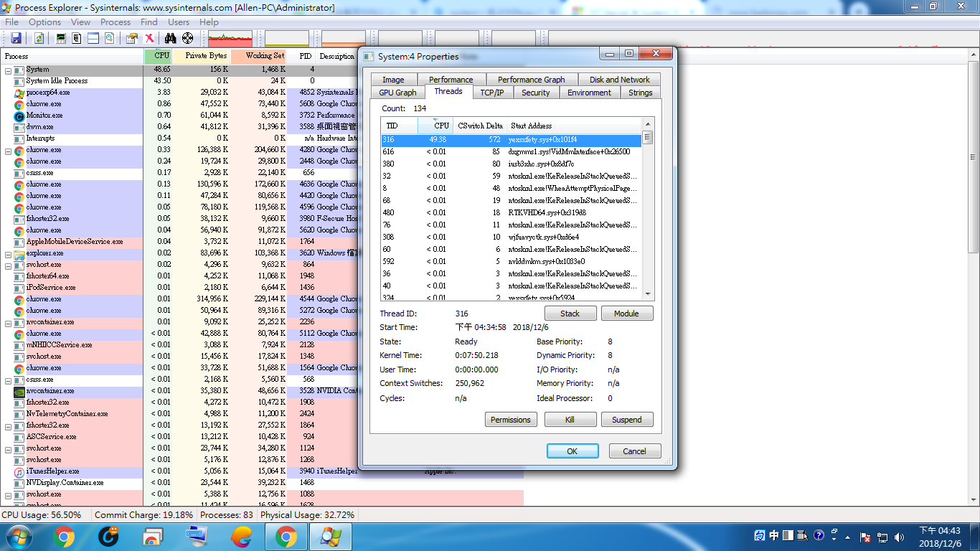This screenshot has height=551, width=980.
Task: Open the Options menu
Action: [x=44, y=22]
